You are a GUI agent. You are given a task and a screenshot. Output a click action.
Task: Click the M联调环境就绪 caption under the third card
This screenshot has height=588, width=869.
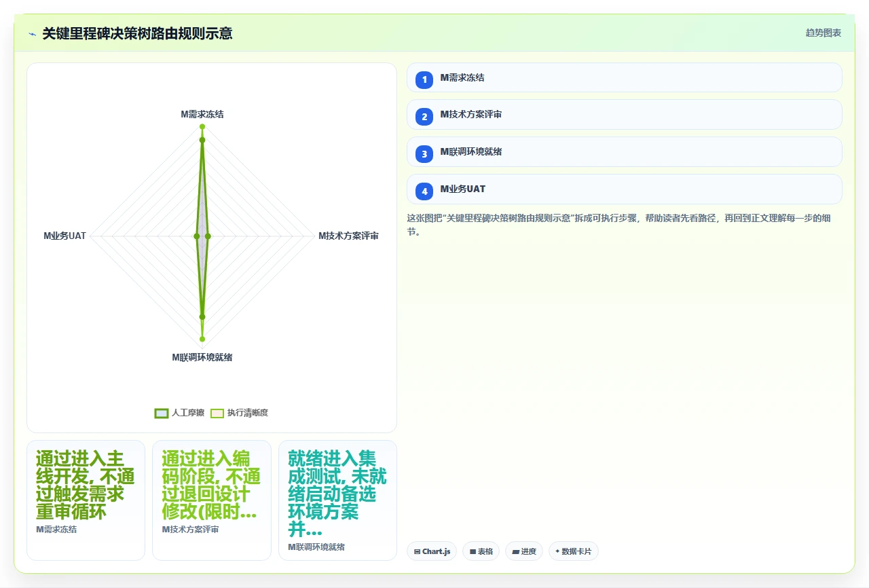(x=316, y=547)
